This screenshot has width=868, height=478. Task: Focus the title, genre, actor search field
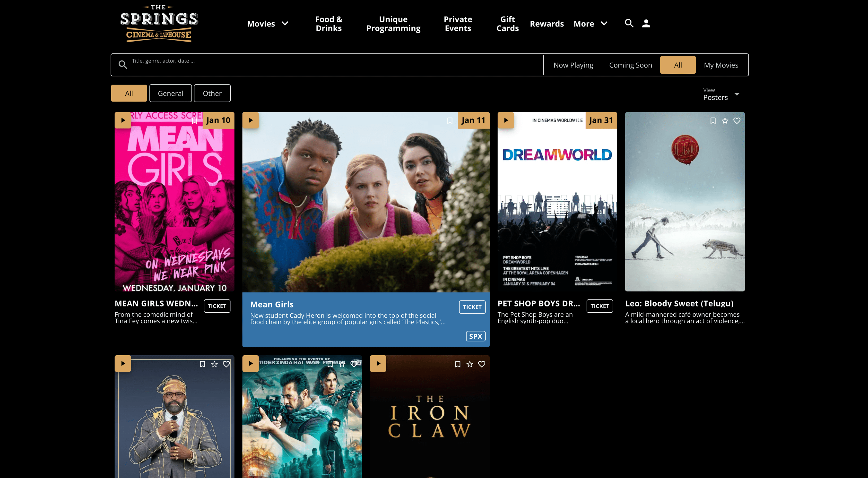click(x=334, y=65)
